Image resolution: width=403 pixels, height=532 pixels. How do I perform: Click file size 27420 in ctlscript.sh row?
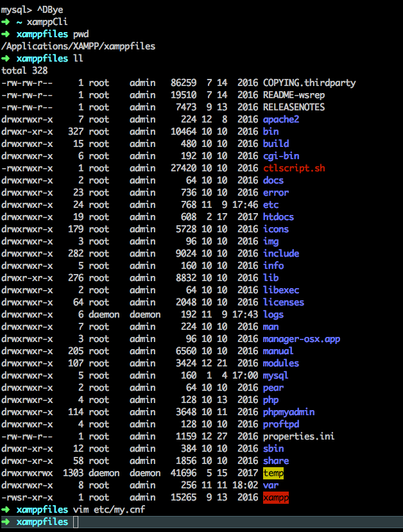pos(184,168)
